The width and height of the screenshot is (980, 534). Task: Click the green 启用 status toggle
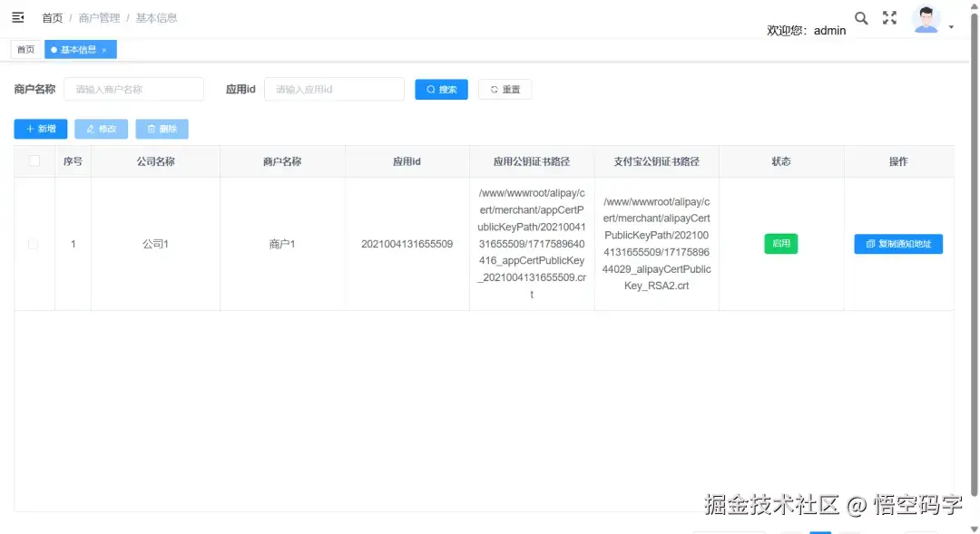[780, 243]
